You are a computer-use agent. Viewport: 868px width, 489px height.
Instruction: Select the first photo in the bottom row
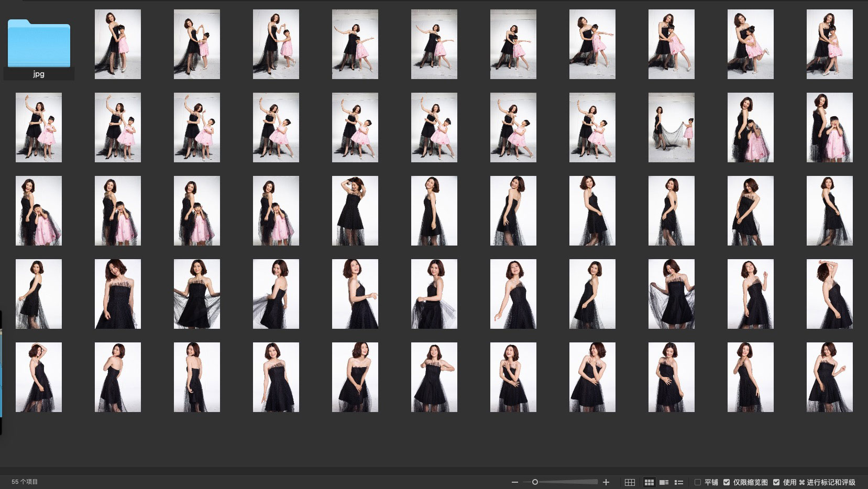(39, 377)
